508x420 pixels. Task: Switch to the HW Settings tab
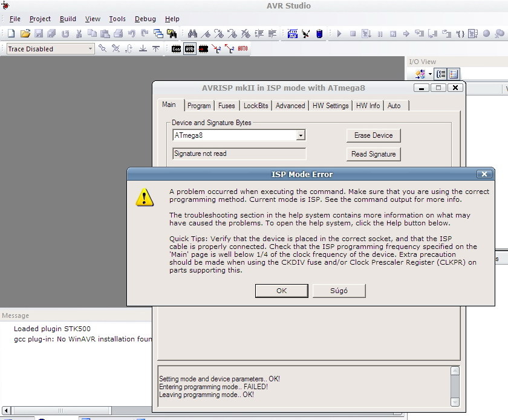pos(330,106)
